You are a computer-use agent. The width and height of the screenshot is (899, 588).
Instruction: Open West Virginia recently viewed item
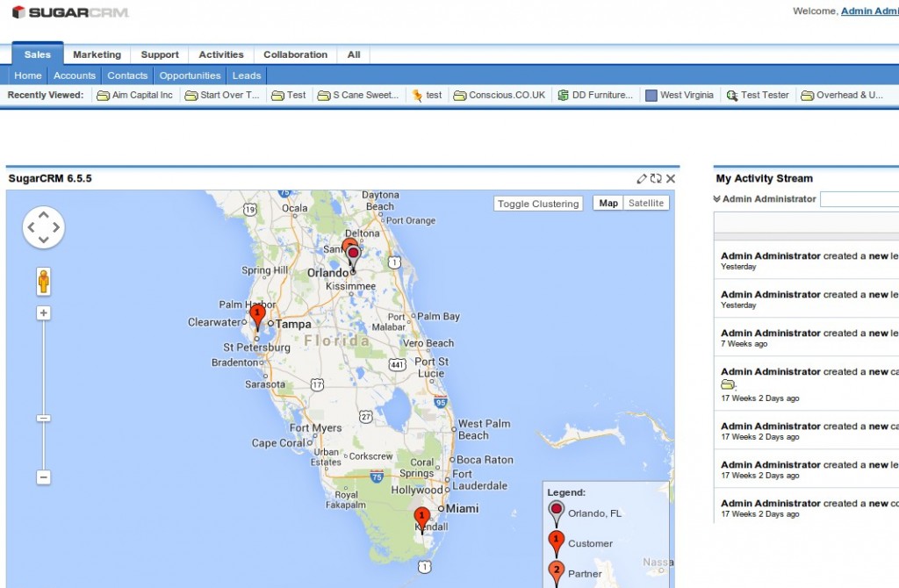click(x=680, y=95)
